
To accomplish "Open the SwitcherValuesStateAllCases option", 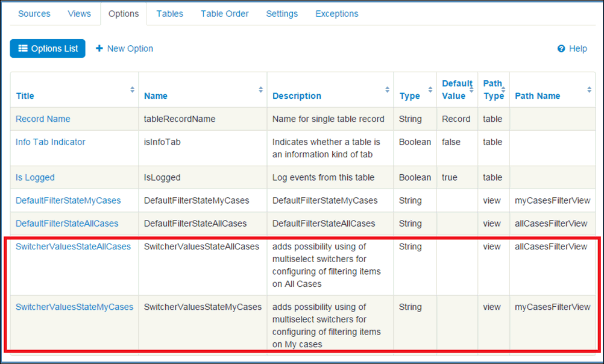I will tap(73, 246).
